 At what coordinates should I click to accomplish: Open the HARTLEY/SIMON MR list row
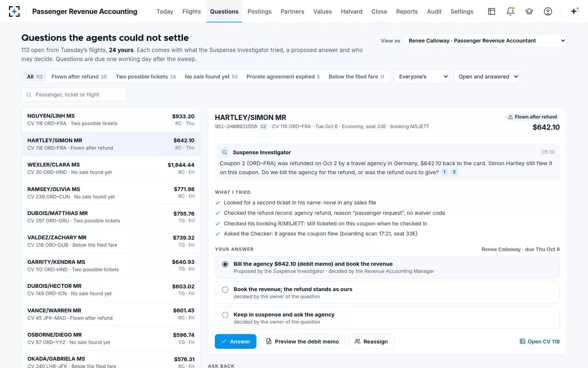[x=111, y=144]
